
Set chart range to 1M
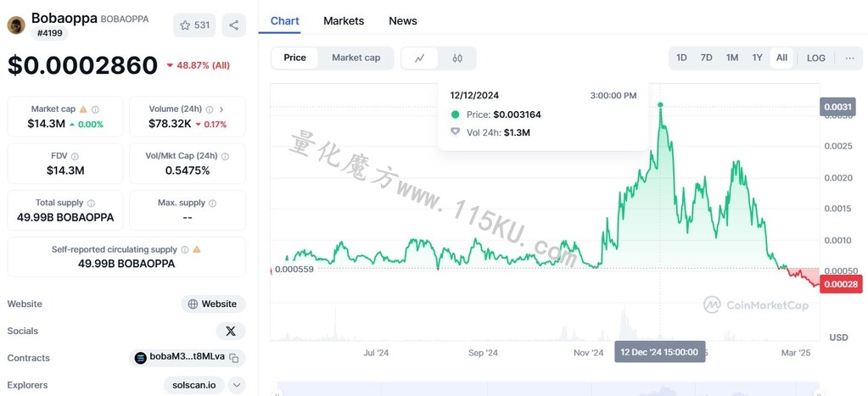coord(732,58)
